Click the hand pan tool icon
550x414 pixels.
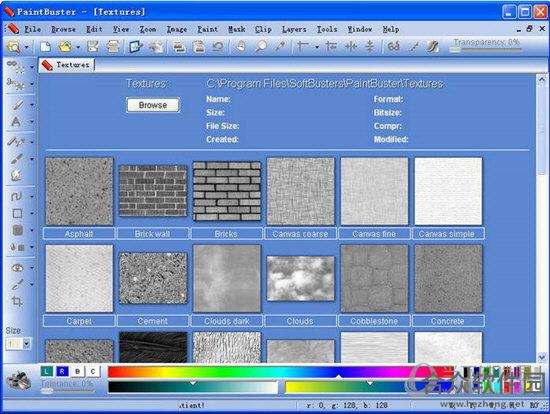(241, 47)
